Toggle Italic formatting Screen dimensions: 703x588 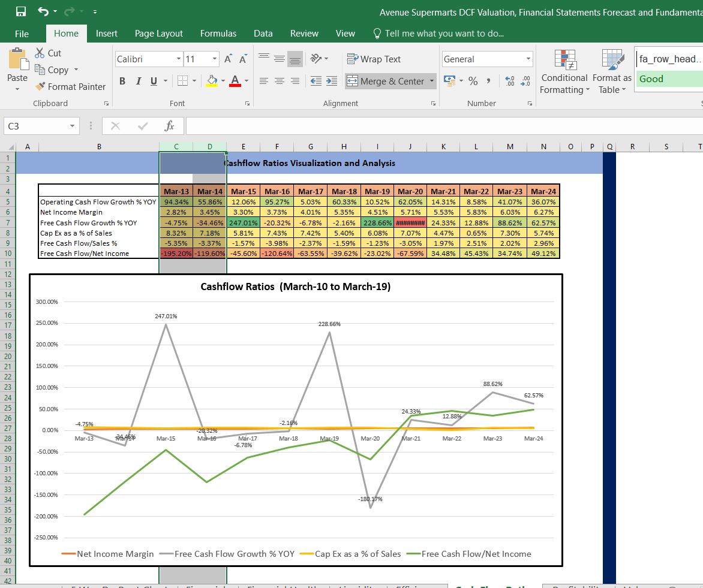[139, 81]
